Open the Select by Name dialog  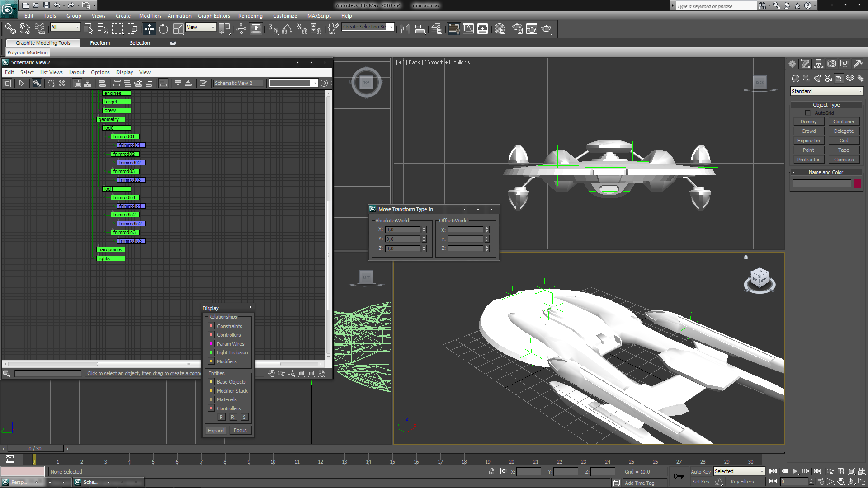coord(103,29)
